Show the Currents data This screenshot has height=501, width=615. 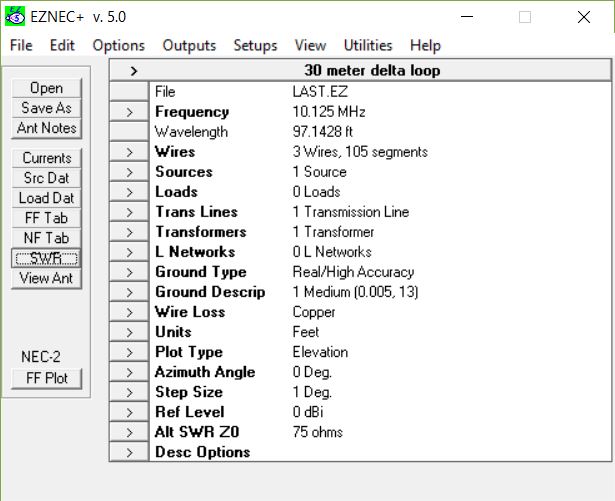coord(47,158)
